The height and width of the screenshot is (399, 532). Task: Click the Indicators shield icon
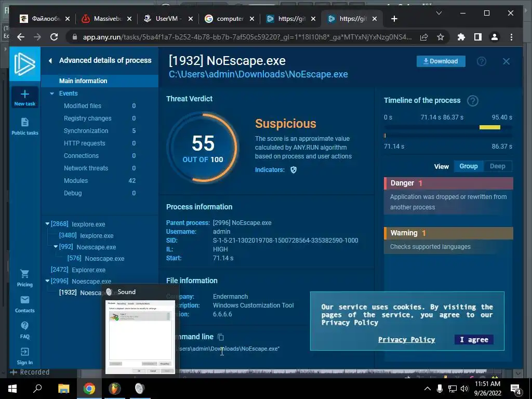point(294,170)
